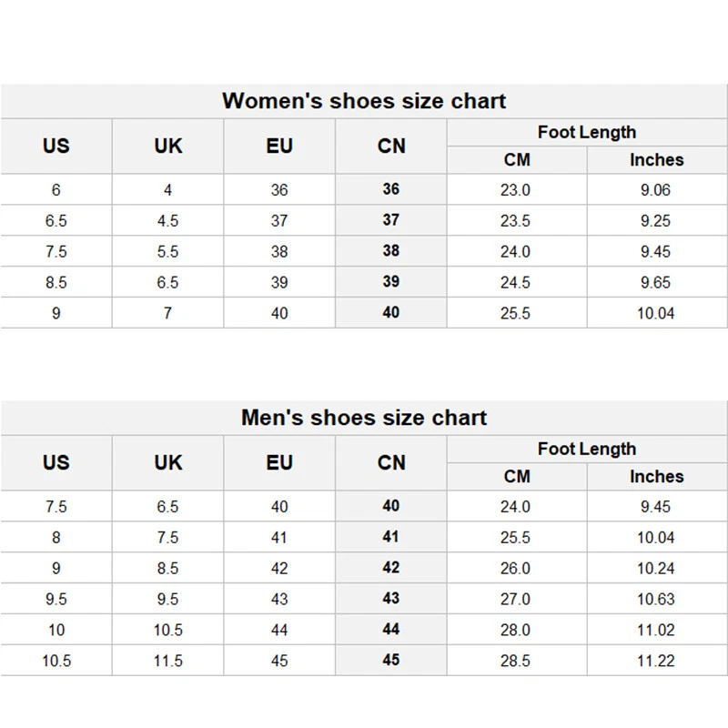Click the bold CN size 36 cell
This screenshot has height=728, width=728.
tap(391, 189)
